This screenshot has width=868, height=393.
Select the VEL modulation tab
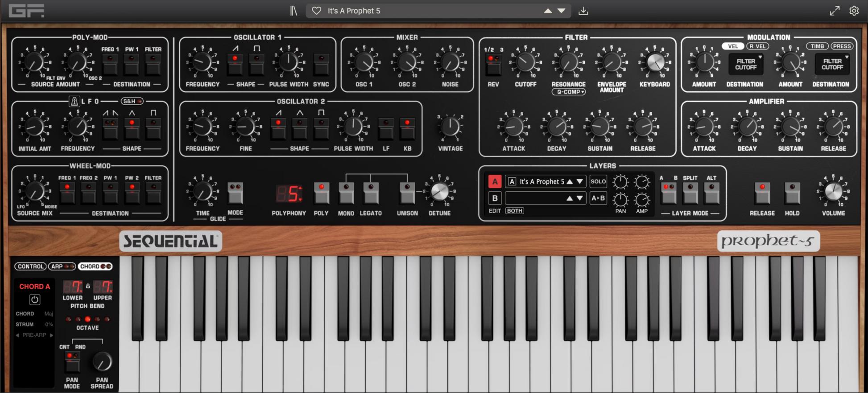pos(733,46)
